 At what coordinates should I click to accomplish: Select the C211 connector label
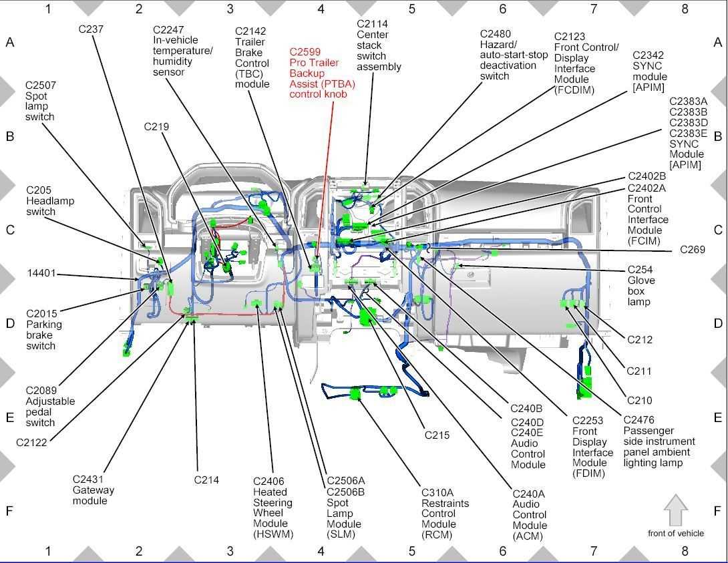[639, 371]
